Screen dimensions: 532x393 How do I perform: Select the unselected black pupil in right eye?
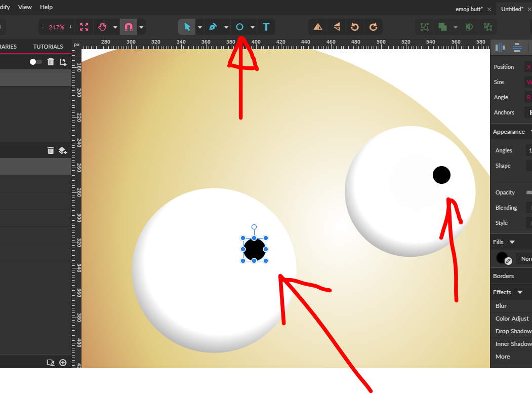tap(441, 175)
